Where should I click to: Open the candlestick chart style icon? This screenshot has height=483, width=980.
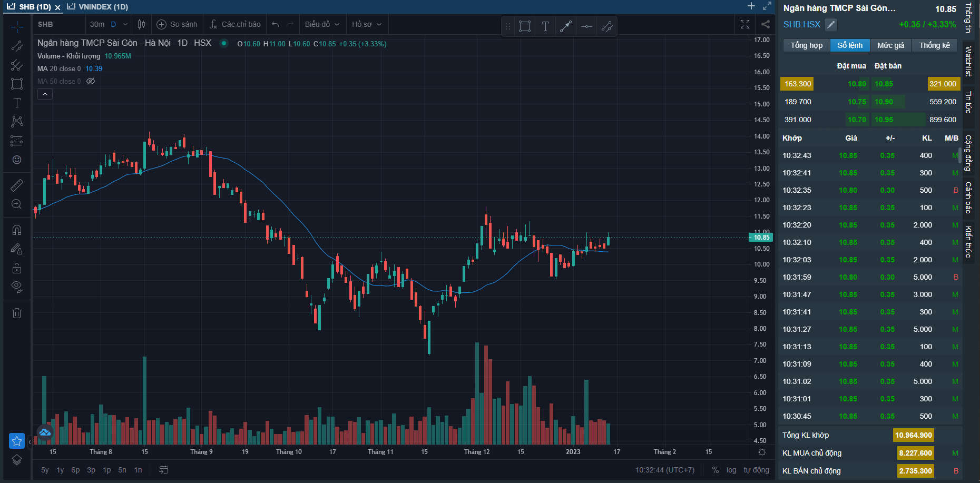coord(141,24)
